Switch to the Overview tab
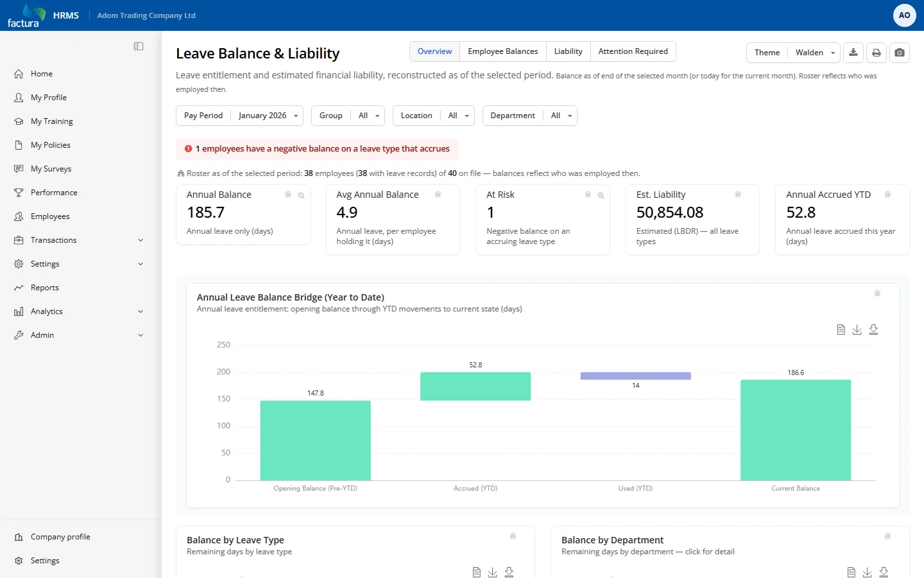 pos(434,51)
